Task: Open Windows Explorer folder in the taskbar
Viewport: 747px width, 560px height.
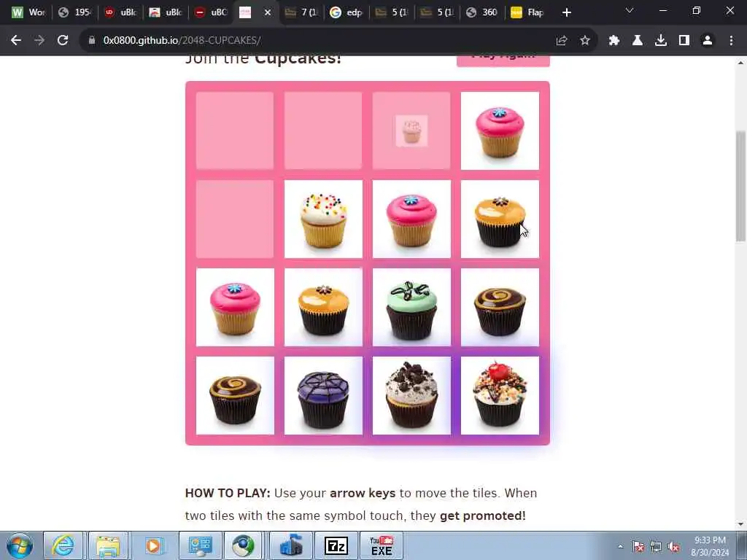Action: tap(109, 545)
